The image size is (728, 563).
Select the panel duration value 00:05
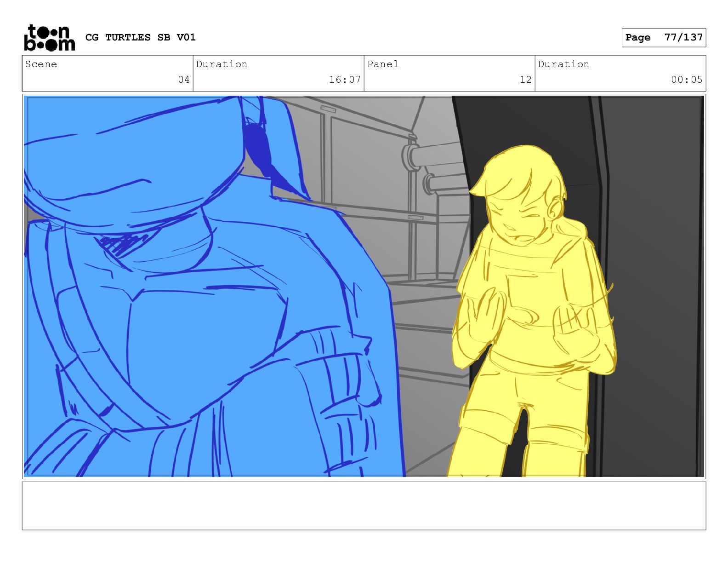click(x=687, y=80)
